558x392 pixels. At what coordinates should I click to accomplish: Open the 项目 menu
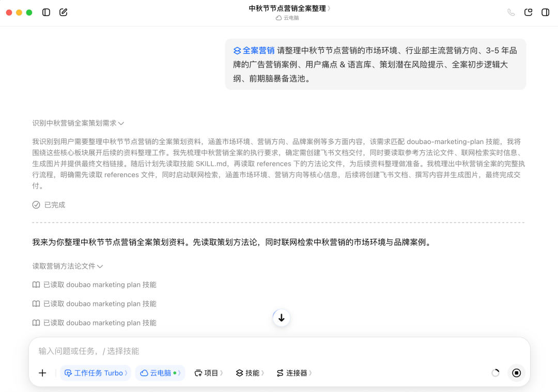point(209,373)
